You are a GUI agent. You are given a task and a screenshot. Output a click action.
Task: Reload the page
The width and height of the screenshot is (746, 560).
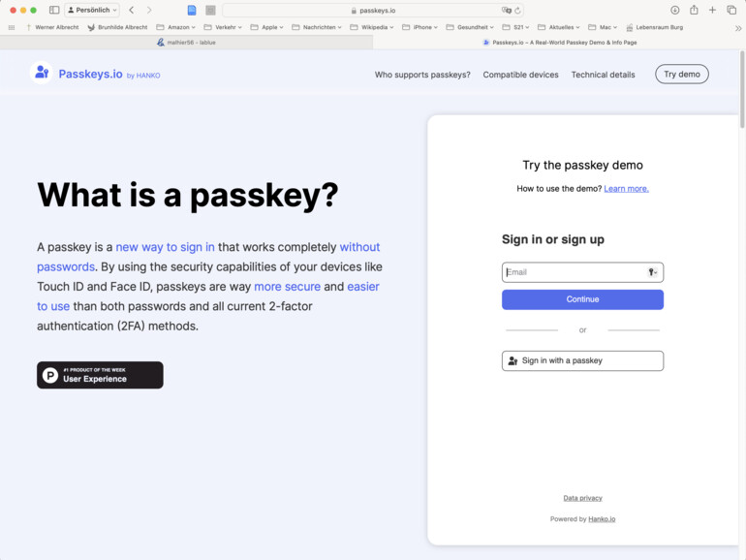518,10
